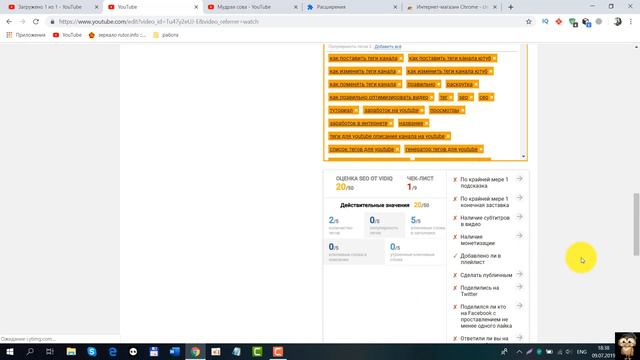Image resolution: width=640 pixels, height=360 pixels.
Task: Click the vidIQ extension icon in toolbar
Action: 545,22
